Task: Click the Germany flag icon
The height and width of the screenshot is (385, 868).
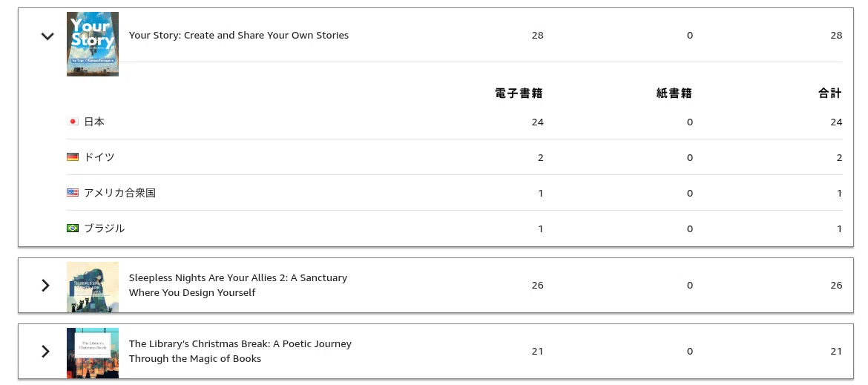Action: point(73,157)
